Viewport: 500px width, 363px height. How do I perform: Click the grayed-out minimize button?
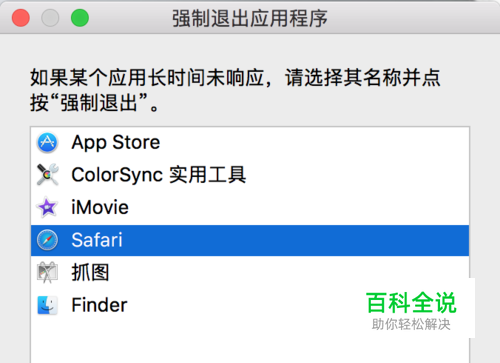[x=50, y=18]
